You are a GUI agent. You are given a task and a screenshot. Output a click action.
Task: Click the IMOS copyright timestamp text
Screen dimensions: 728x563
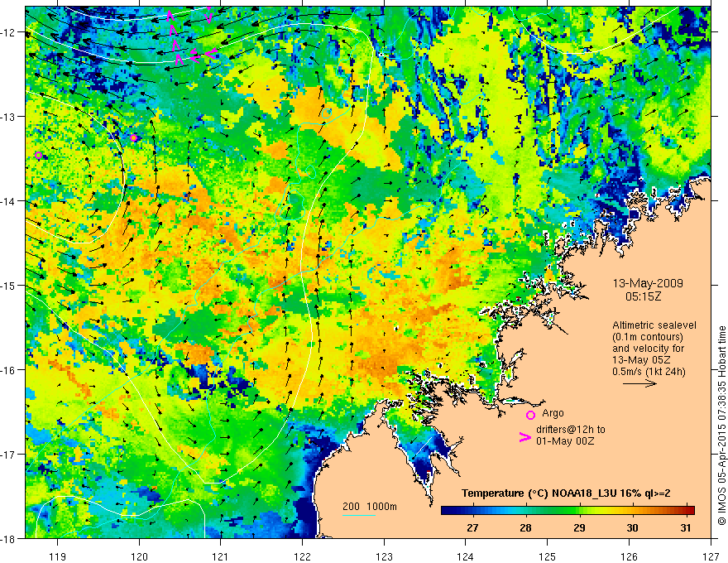[721, 425]
